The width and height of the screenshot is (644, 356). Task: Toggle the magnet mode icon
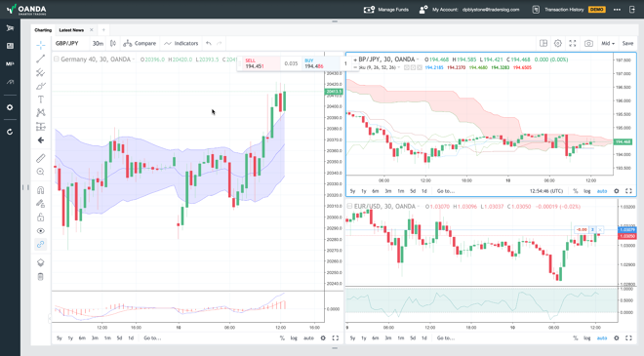pos(40,190)
